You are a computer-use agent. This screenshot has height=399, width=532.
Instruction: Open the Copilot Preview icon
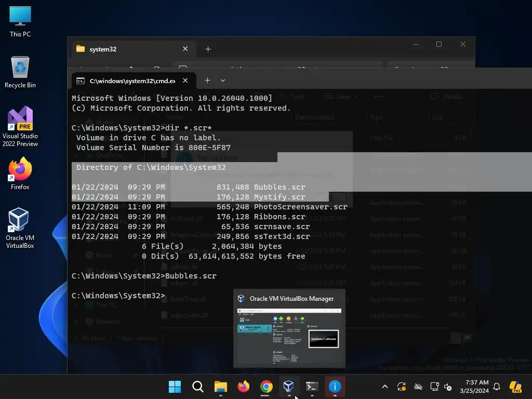point(516,387)
